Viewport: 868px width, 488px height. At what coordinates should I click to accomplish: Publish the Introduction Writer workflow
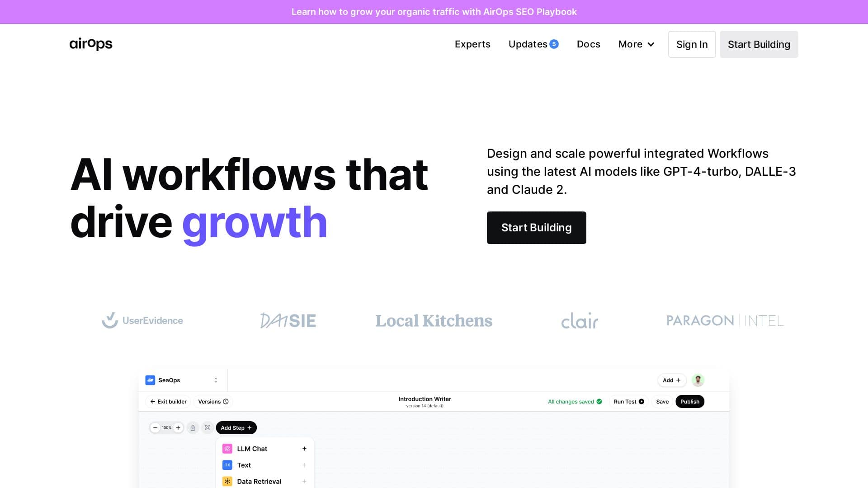point(689,401)
